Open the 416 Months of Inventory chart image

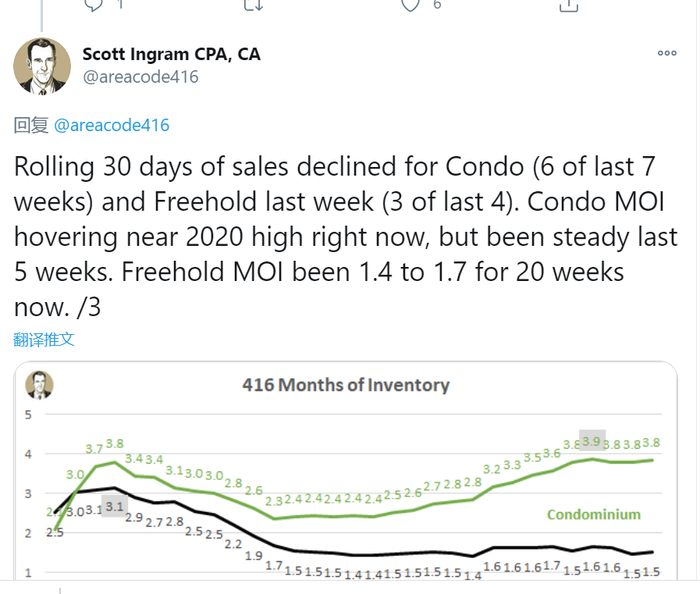346,471
